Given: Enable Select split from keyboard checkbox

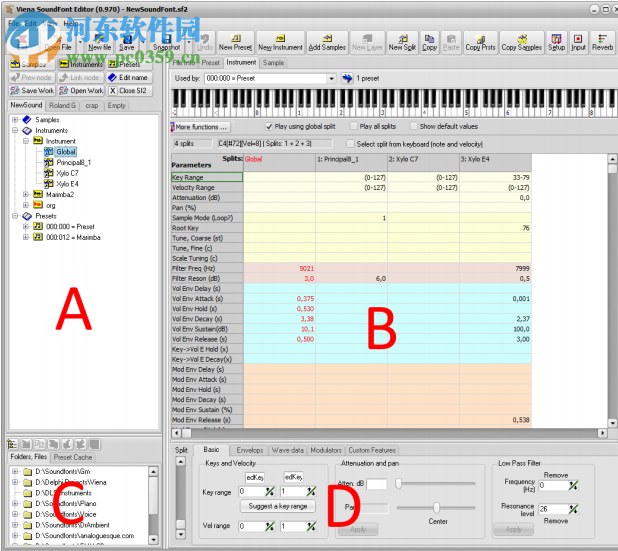Looking at the screenshot, I should point(350,144).
